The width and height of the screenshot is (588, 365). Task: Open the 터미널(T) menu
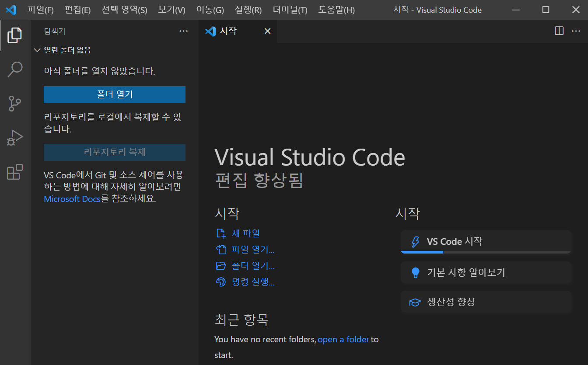click(290, 10)
